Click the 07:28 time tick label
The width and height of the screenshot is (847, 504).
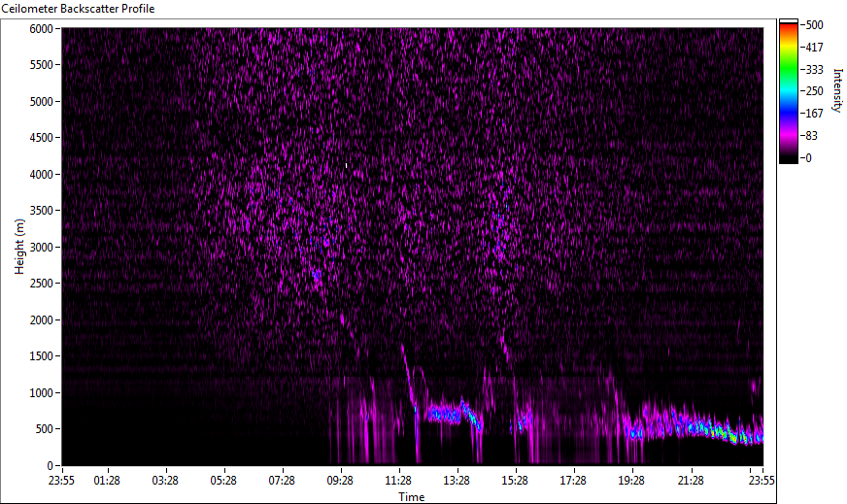point(282,481)
